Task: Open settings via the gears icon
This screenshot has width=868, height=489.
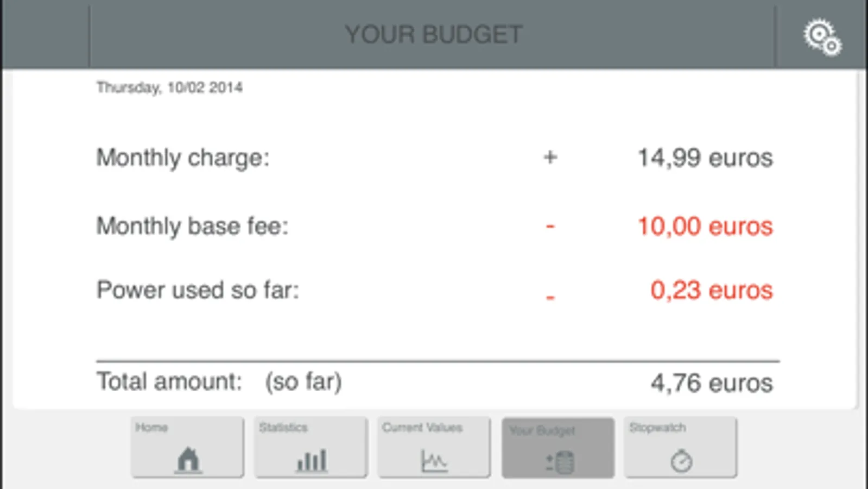Action: (822, 37)
